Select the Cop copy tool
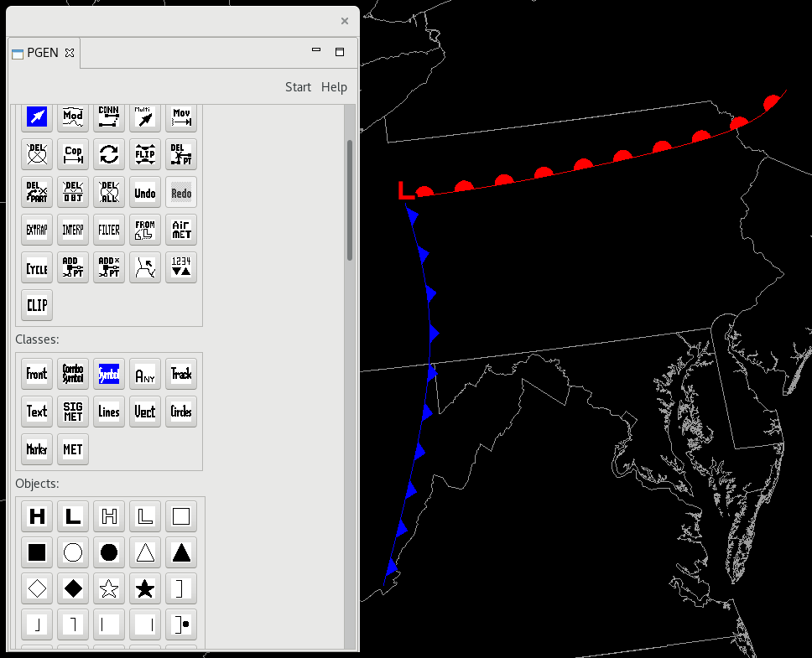812x658 pixels. tap(73, 154)
